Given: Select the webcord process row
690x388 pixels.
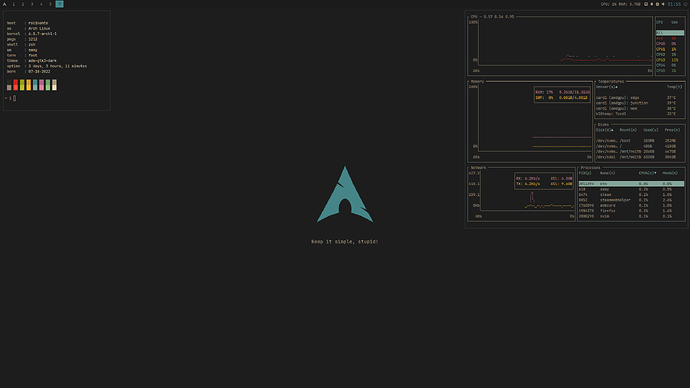Looking at the screenshot, I should 631,205.
